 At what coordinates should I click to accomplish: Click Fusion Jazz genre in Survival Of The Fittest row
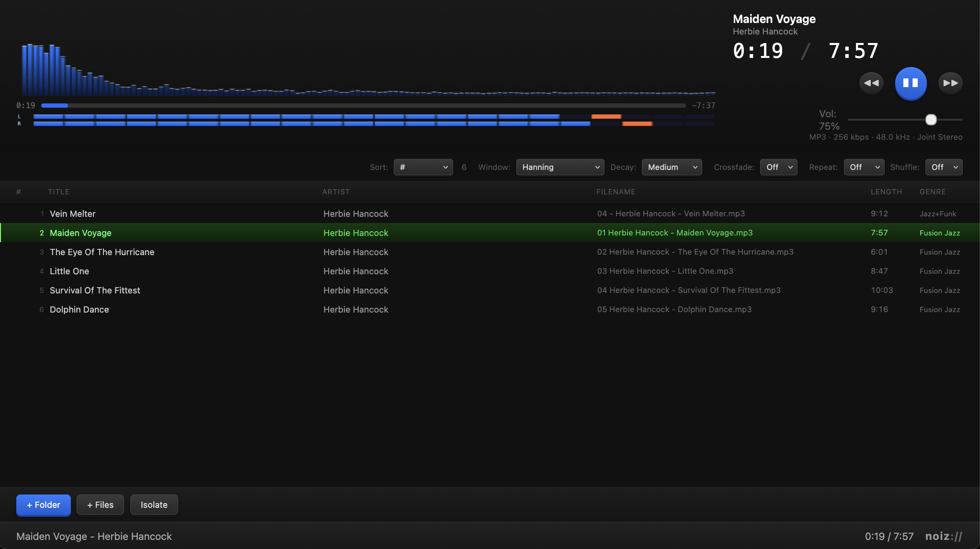(939, 290)
